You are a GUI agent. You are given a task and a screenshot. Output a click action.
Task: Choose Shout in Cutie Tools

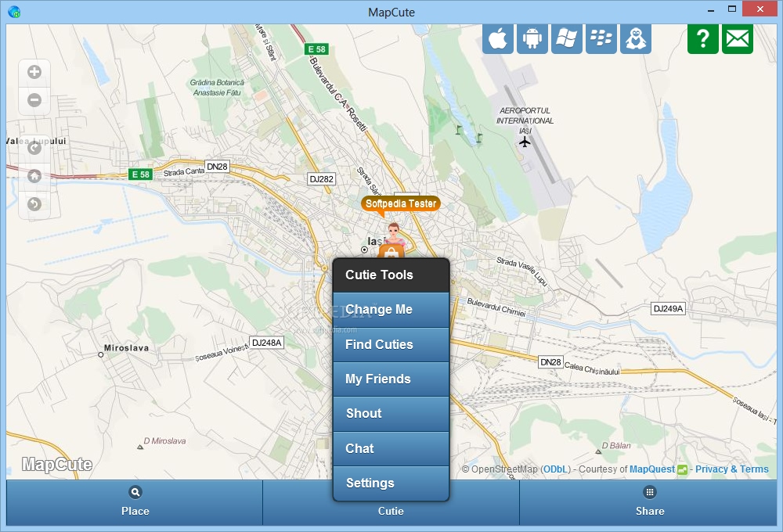pyautogui.click(x=391, y=414)
